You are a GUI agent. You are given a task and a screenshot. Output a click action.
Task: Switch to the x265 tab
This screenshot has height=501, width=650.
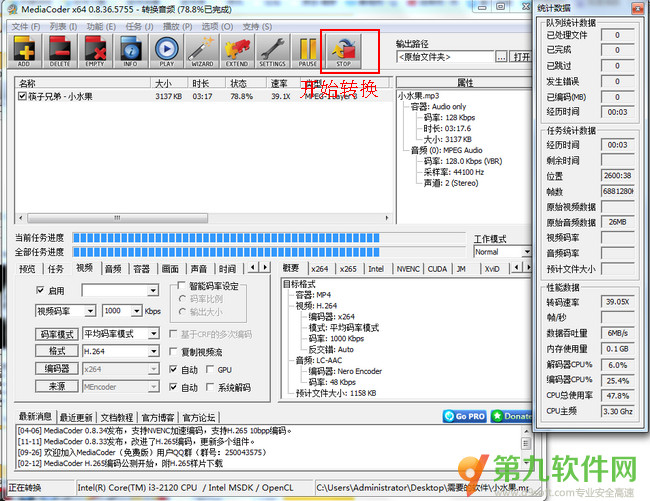[348, 269]
